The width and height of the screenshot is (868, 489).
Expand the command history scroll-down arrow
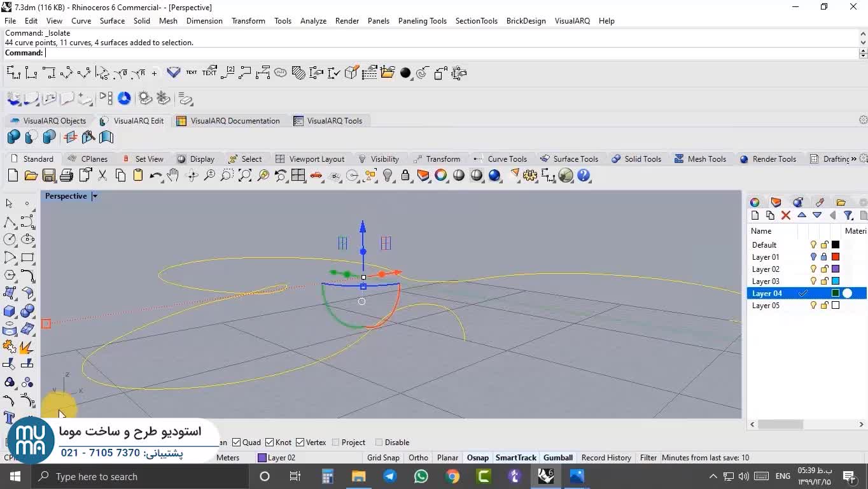click(x=863, y=42)
